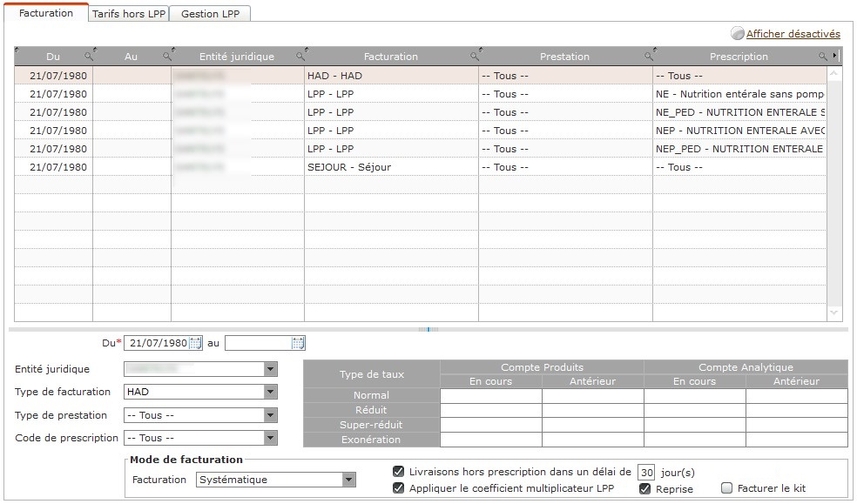Click the search icon in Prestation column header
Screen dimensions: 857x504
[x=648, y=57]
